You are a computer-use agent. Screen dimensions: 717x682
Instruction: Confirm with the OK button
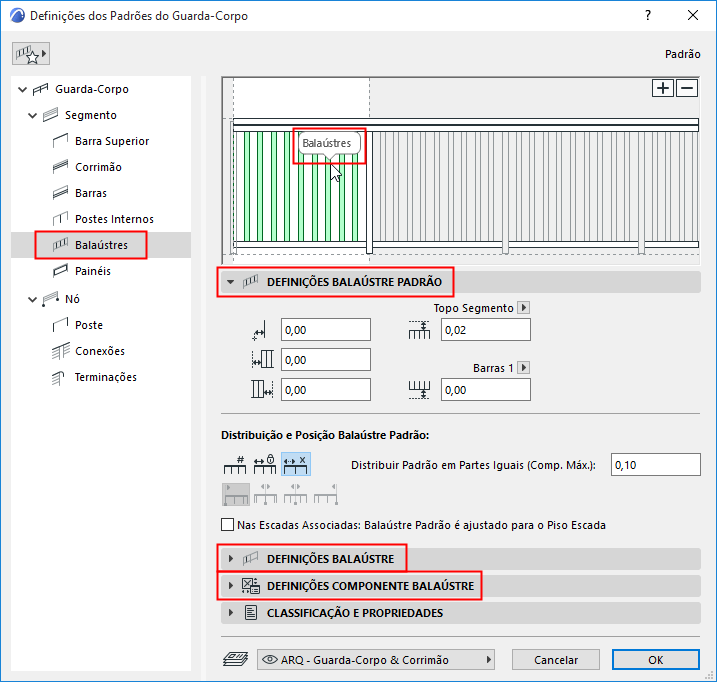click(x=656, y=660)
